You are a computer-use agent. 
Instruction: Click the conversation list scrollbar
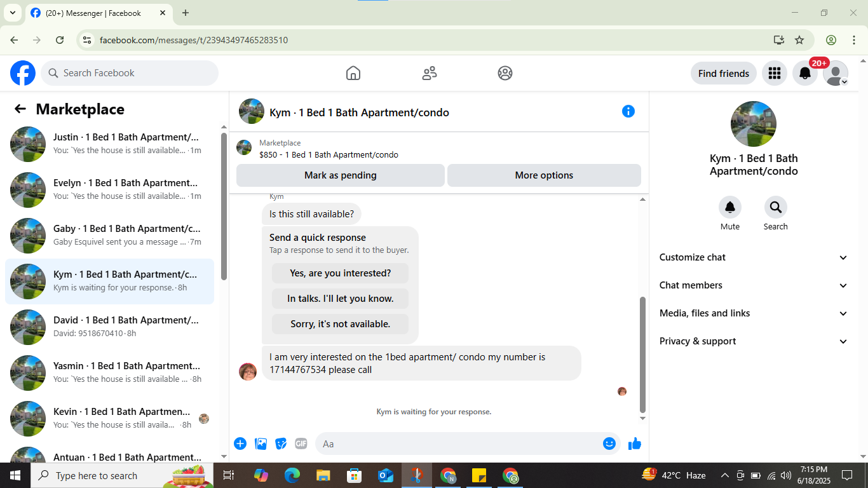click(x=224, y=207)
